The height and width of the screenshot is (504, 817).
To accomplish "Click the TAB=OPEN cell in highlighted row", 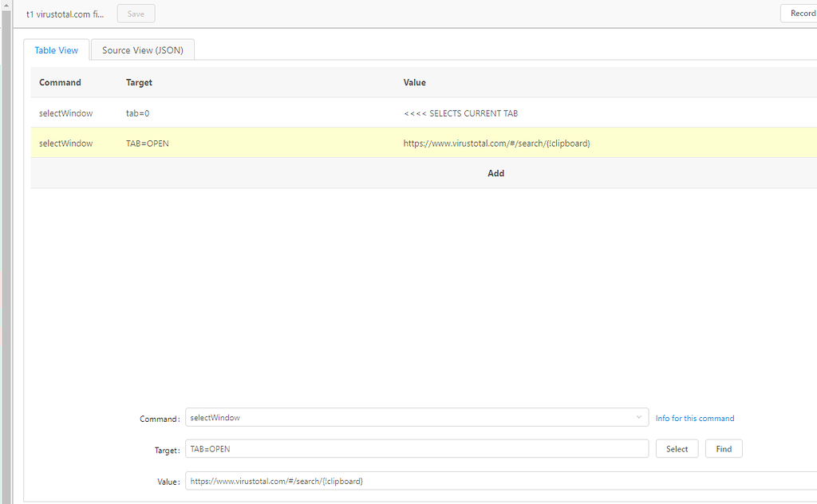I will pyautogui.click(x=148, y=144).
